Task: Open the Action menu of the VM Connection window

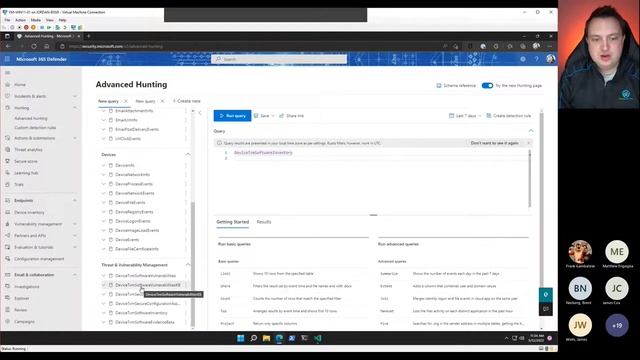Action: (x=20, y=20)
